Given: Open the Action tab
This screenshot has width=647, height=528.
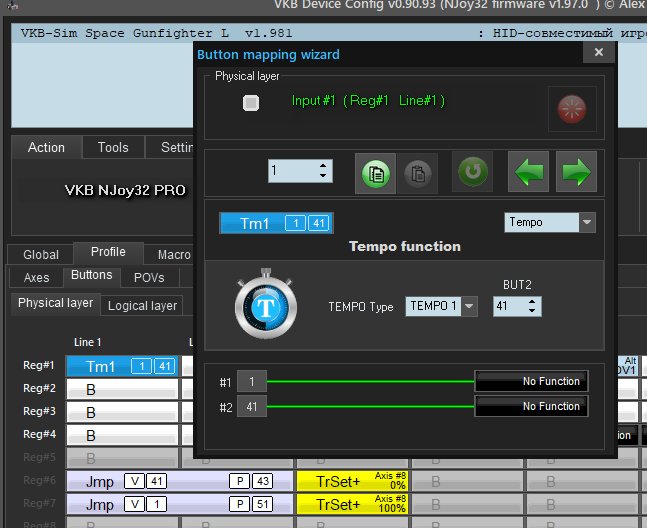Looking at the screenshot, I should [46, 147].
